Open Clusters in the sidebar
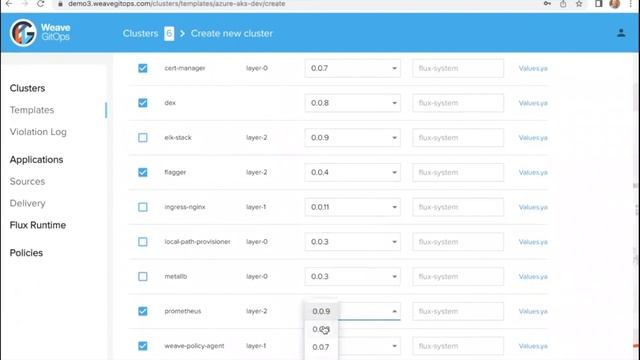The width and height of the screenshot is (640, 360). (x=27, y=88)
